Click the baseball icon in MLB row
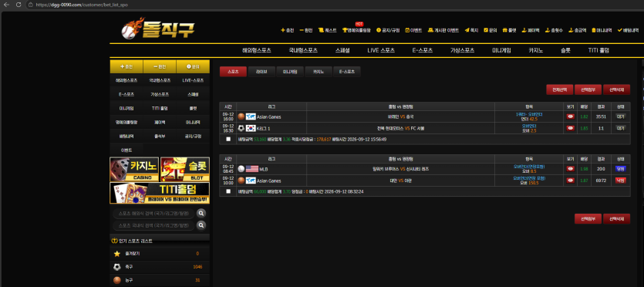644x287 pixels. pyautogui.click(x=241, y=169)
